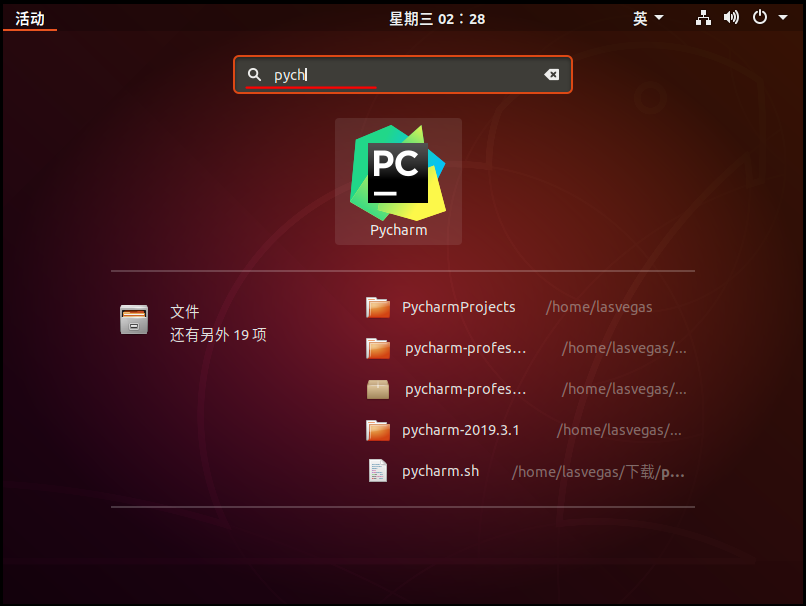Click the 活动 activities button
Viewport: 806px width, 606px height.
(x=30, y=19)
